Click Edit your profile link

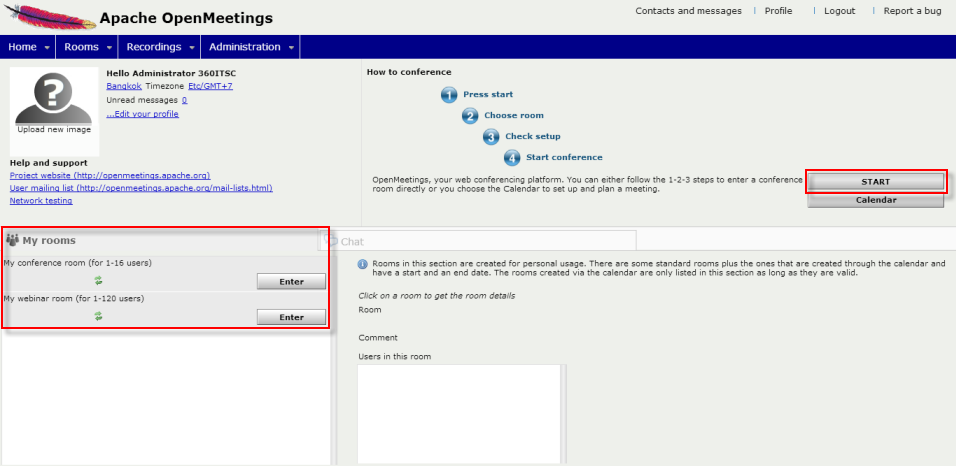coord(143,114)
